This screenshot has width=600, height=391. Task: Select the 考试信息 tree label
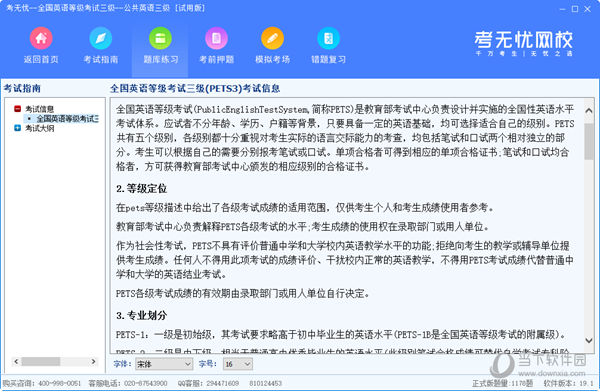(x=39, y=109)
